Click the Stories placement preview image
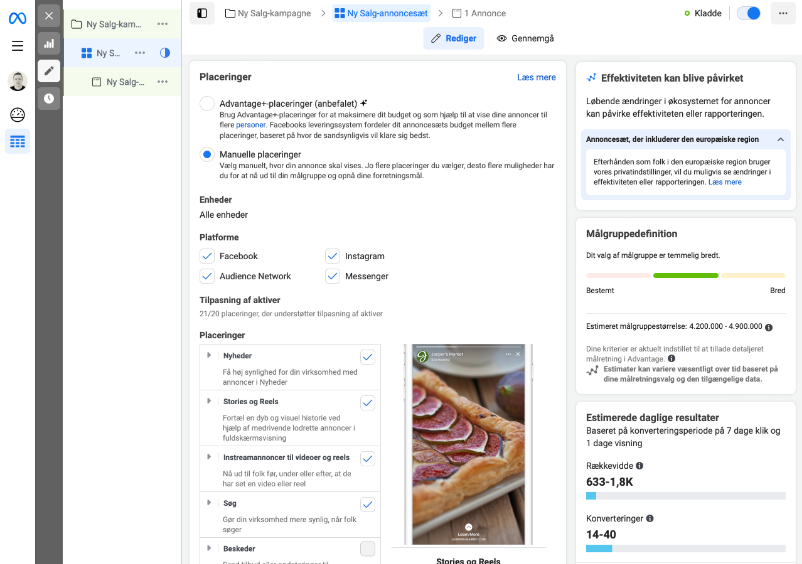Screen dimensions: 802x564 pyautogui.click(x=469, y=444)
